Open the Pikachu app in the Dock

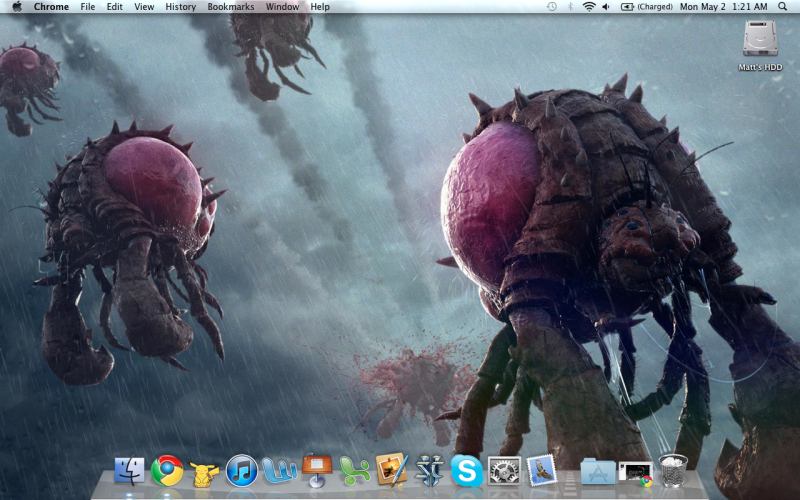204,473
